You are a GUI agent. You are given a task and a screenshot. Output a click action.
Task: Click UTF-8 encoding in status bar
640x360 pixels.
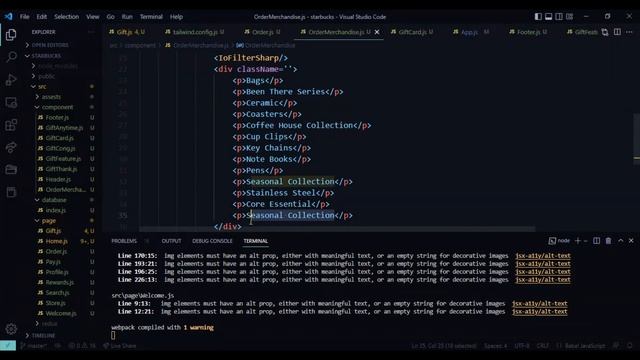(522, 346)
